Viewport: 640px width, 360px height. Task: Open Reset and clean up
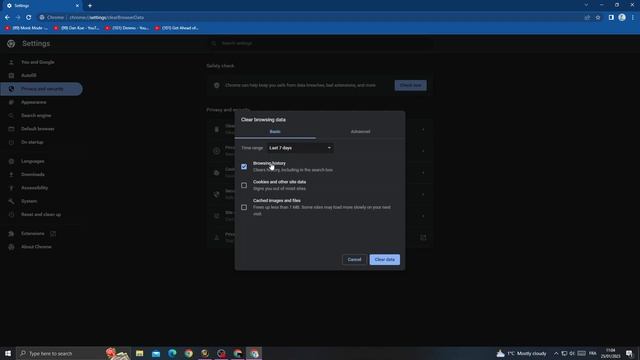point(41,215)
